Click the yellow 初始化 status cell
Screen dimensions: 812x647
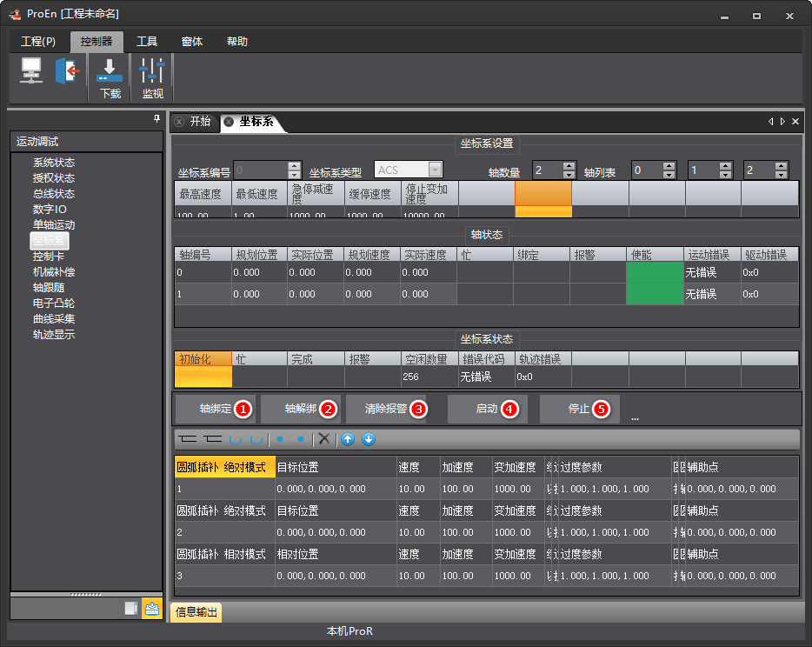click(x=203, y=377)
